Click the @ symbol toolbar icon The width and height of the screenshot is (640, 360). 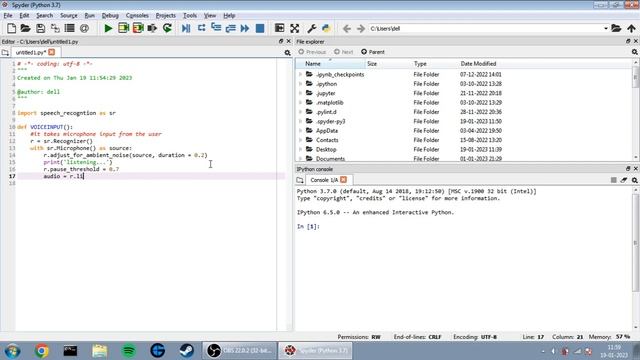[x=84, y=28]
